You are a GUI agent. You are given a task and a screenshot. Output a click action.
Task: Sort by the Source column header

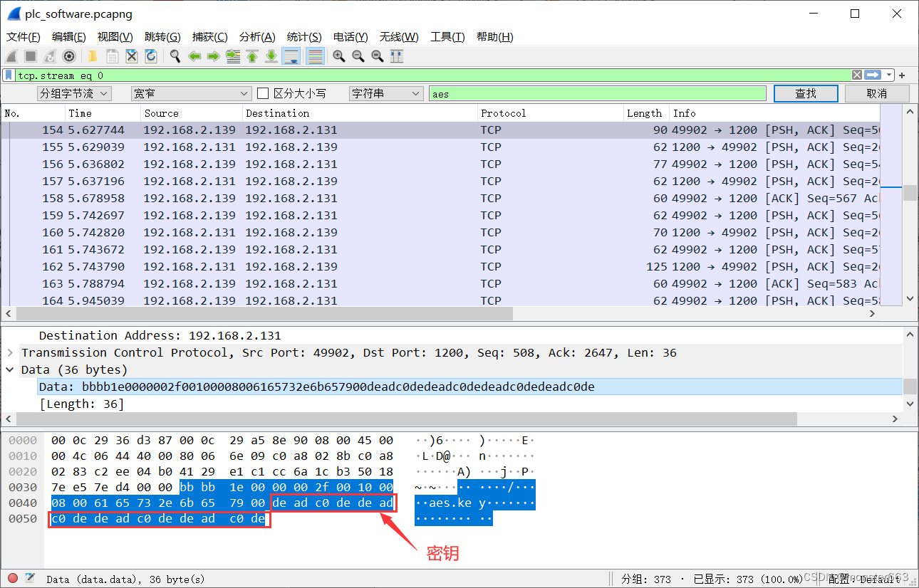click(x=191, y=113)
